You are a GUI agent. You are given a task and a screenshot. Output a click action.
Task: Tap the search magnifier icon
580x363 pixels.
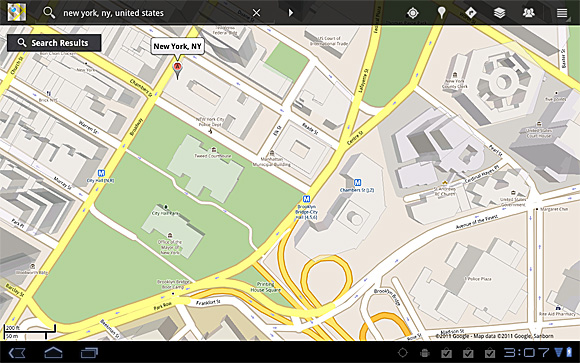point(49,13)
